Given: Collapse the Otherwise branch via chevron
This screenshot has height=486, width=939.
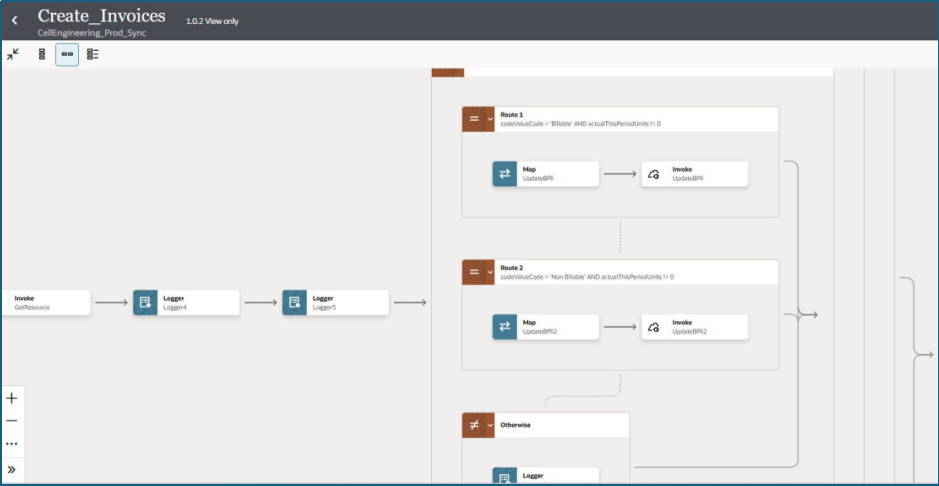Looking at the screenshot, I should [489, 425].
